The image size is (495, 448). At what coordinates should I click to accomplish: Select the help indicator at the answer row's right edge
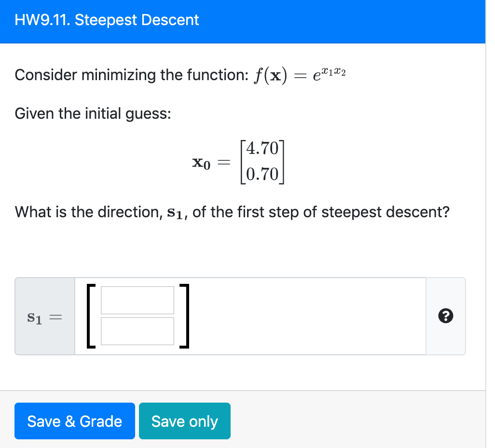point(446,316)
